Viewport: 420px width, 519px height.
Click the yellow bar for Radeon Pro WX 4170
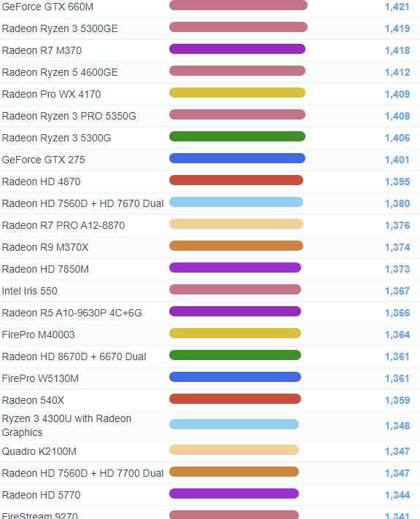tap(237, 93)
